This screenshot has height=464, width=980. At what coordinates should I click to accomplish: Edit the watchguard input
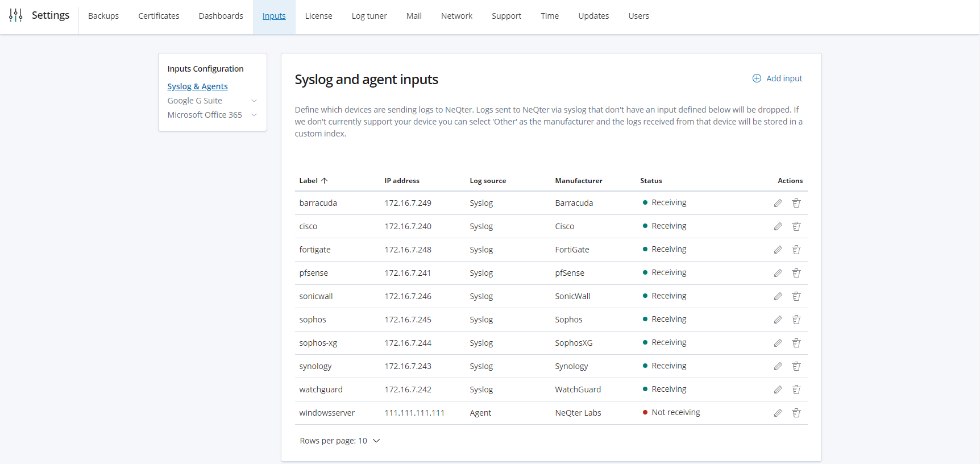(x=778, y=390)
